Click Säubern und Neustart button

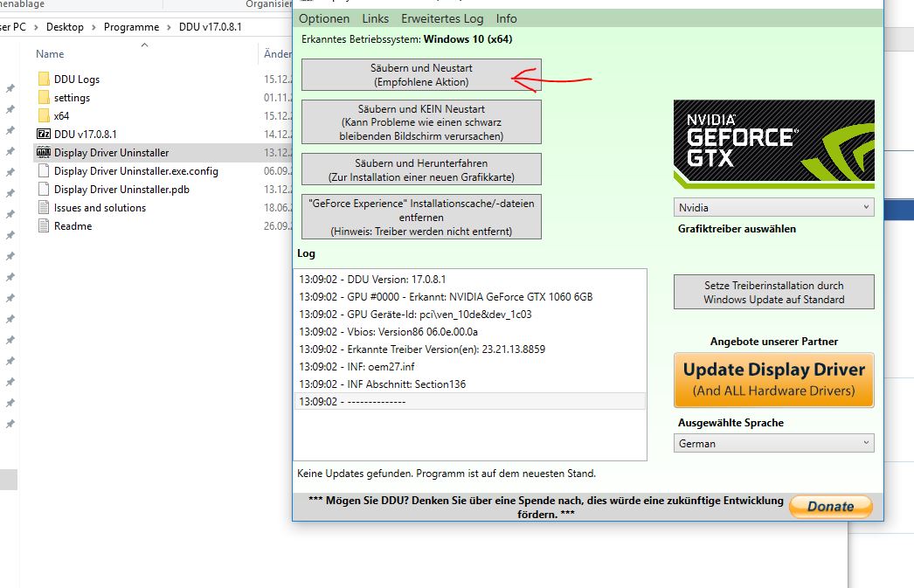(x=421, y=74)
